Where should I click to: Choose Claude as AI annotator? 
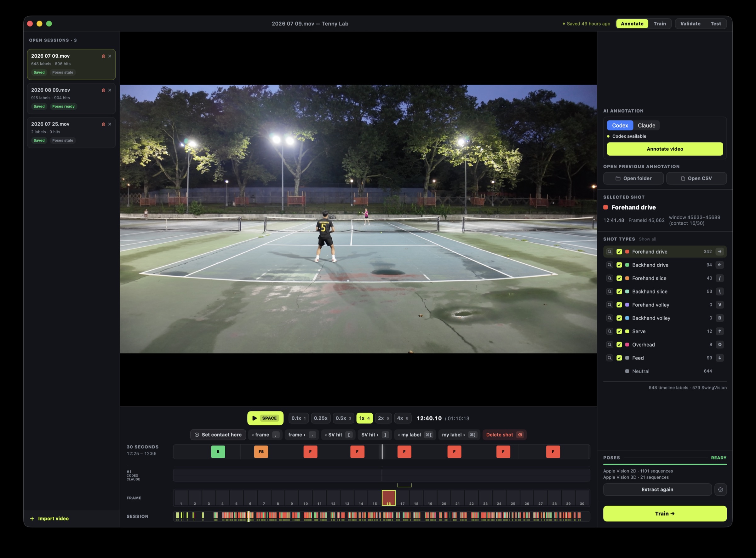pos(646,125)
